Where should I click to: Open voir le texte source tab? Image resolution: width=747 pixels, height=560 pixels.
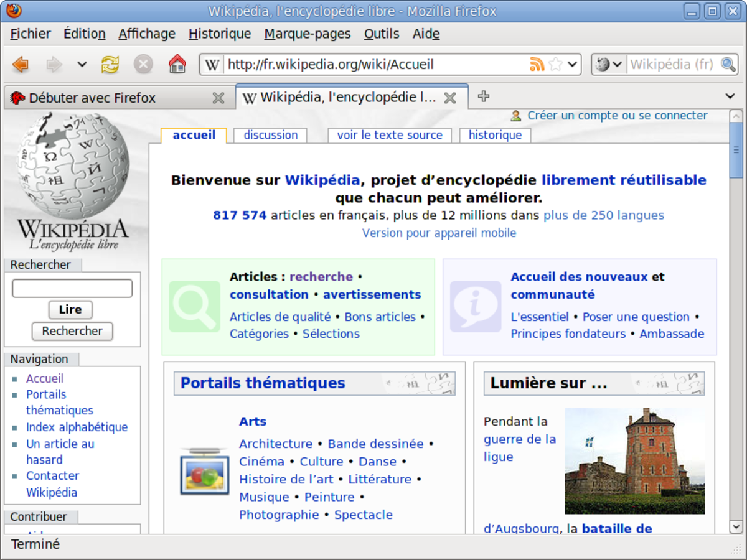(x=390, y=135)
